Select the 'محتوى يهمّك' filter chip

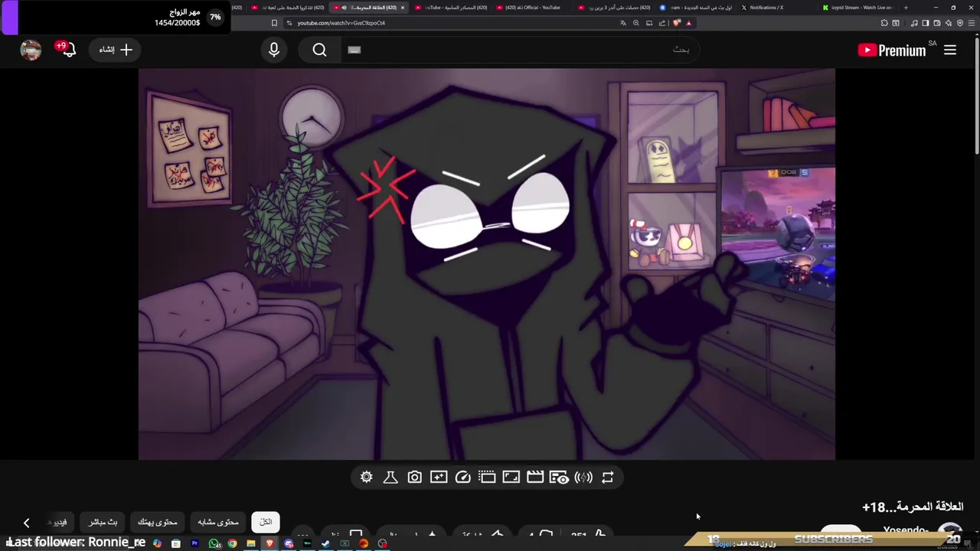point(158,522)
